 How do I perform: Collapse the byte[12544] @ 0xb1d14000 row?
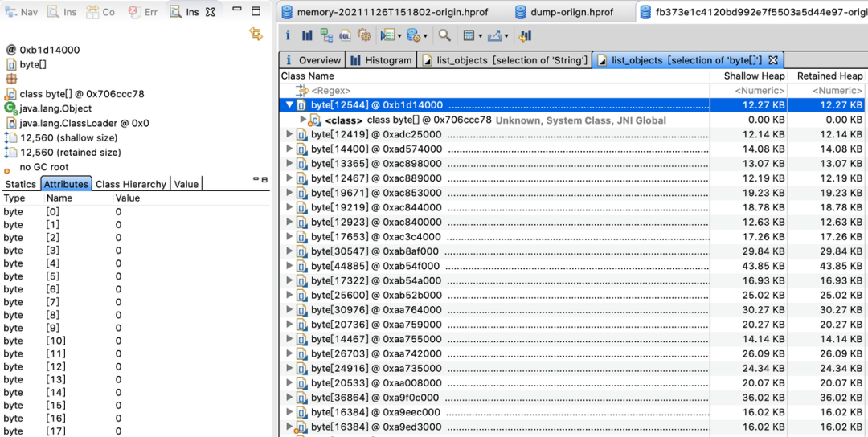click(x=289, y=105)
